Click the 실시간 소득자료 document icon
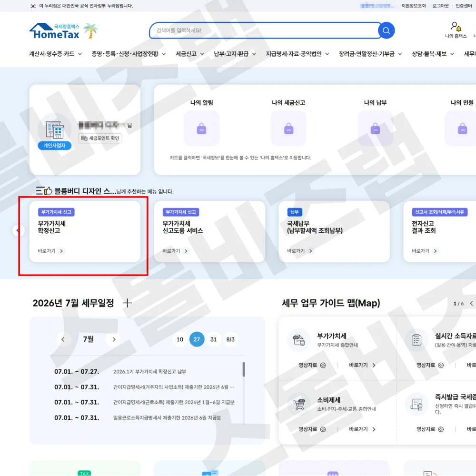 tap(416, 340)
